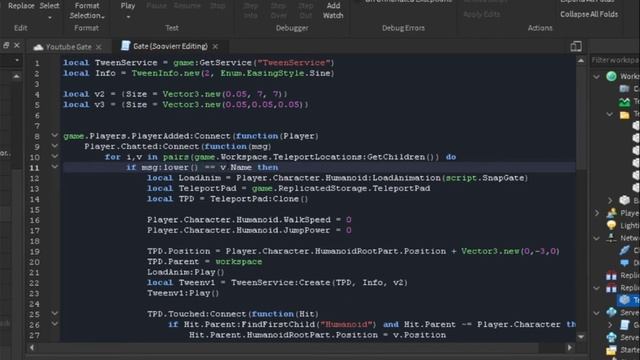
Task: Click Add Watch in the Debugger group
Action: pyautogui.click(x=333, y=11)
